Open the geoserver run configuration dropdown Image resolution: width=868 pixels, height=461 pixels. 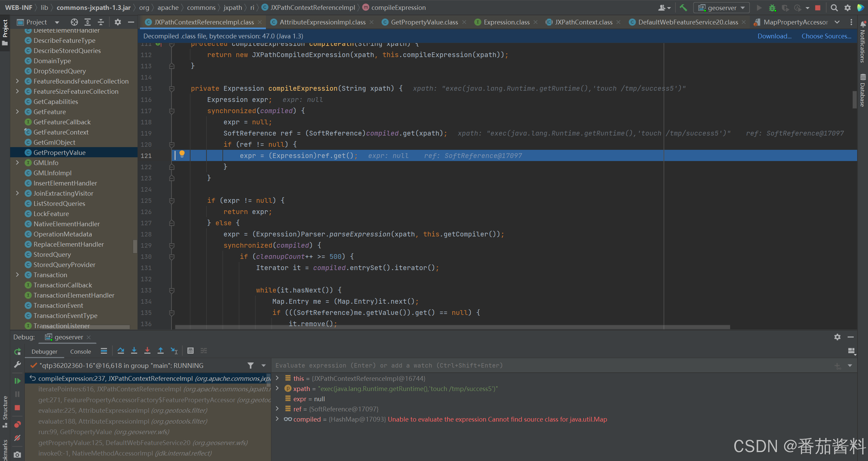click(721, 7)
